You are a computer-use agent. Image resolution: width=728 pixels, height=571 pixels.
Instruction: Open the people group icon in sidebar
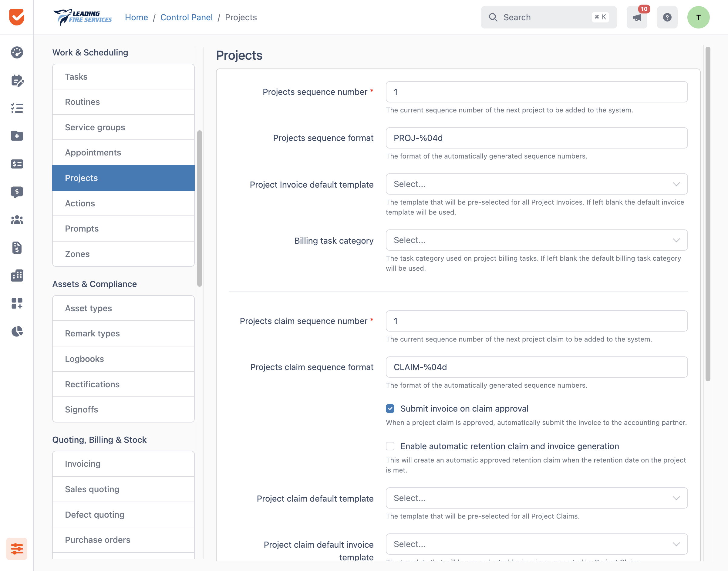pos(17,220)
